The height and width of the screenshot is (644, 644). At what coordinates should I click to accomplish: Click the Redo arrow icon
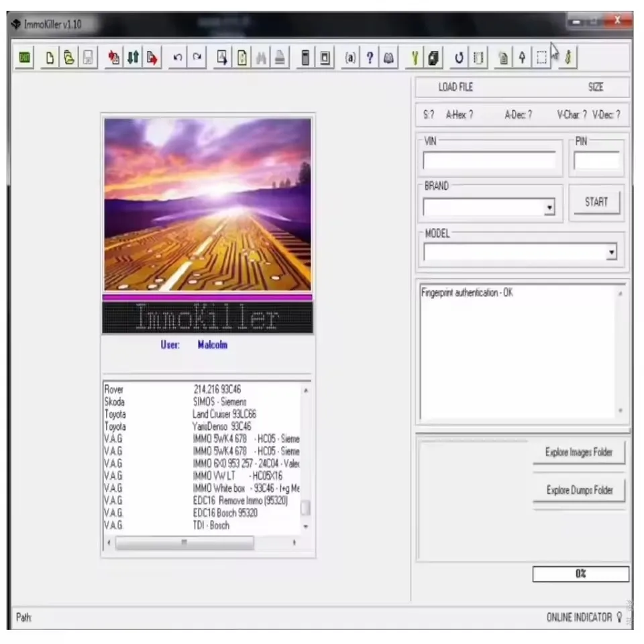coord(195,58)
